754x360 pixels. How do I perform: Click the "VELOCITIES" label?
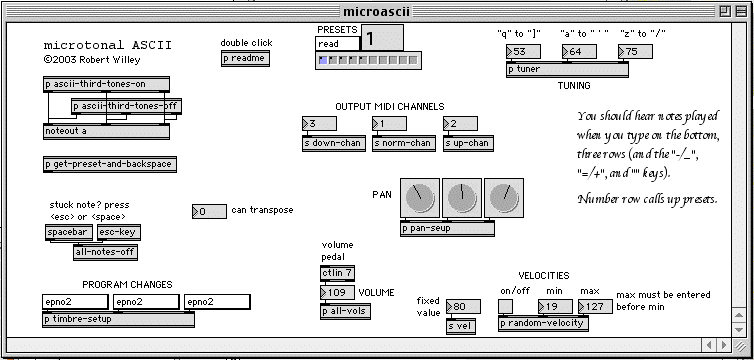point(544,276)
